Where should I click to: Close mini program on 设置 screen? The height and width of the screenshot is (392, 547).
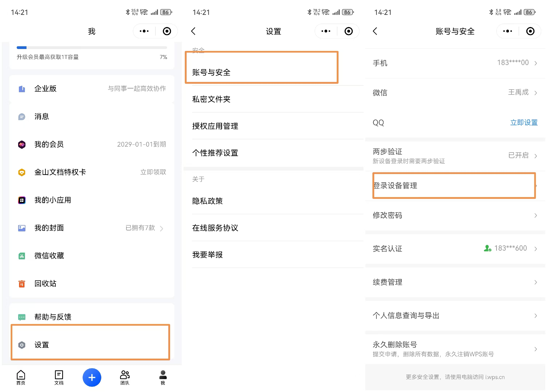pos(349,31)
